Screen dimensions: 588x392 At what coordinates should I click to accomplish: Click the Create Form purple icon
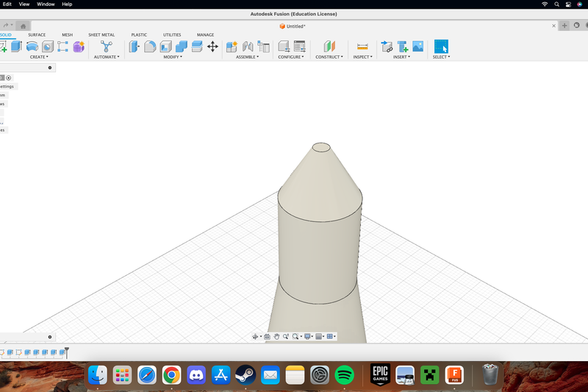pos(79,46)
